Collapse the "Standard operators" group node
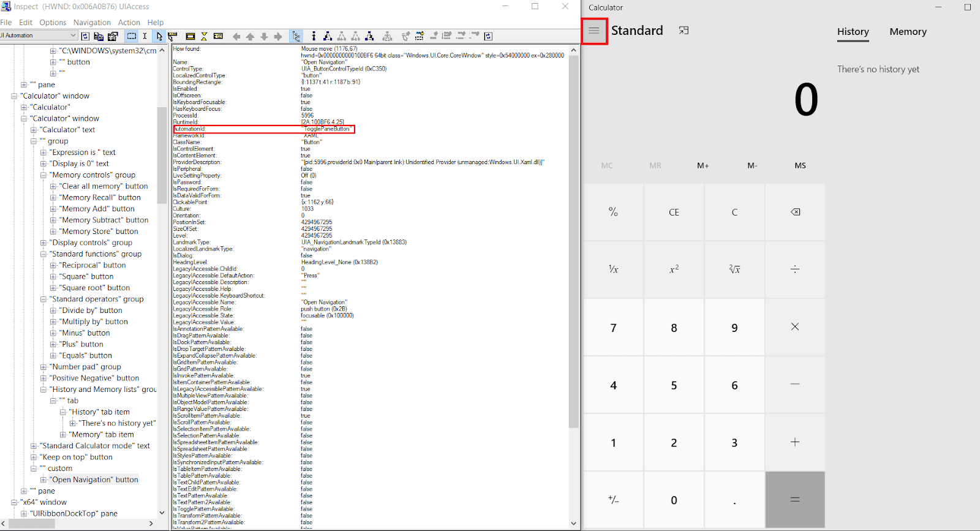Screen dimensions: 980x531 (43, 299)
